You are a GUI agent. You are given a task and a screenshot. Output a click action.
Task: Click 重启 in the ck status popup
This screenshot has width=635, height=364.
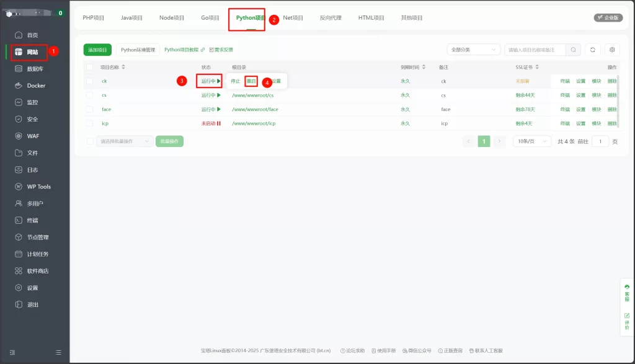251,81
